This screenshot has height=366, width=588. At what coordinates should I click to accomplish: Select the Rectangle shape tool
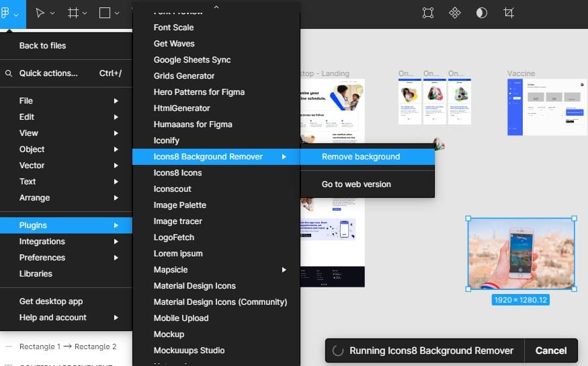(x=105, y=13)
